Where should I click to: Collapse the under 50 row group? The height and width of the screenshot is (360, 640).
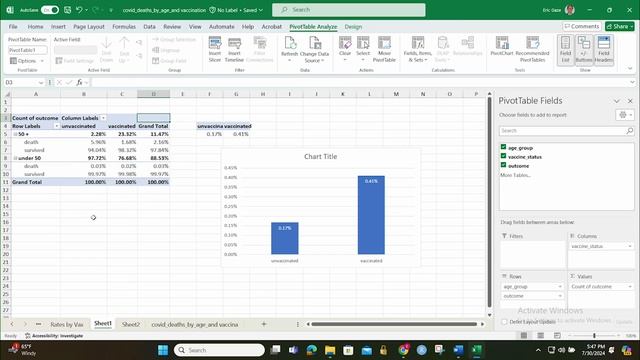(15, 158)
